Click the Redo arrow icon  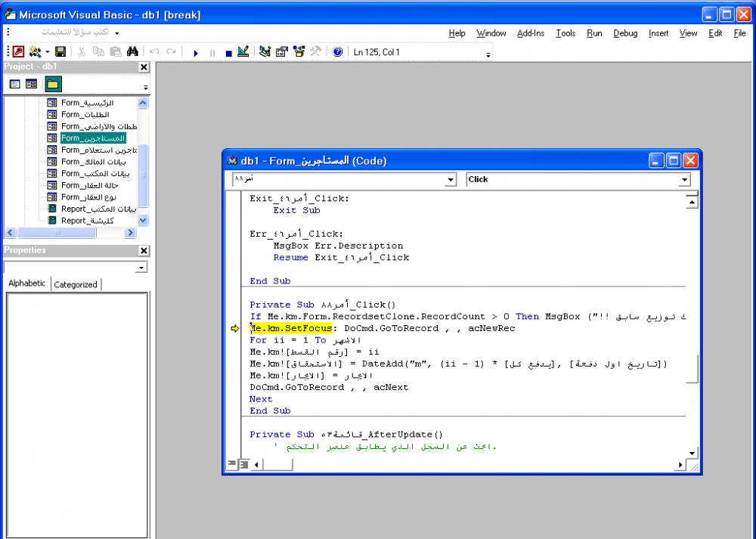click(x=171, y=51)
